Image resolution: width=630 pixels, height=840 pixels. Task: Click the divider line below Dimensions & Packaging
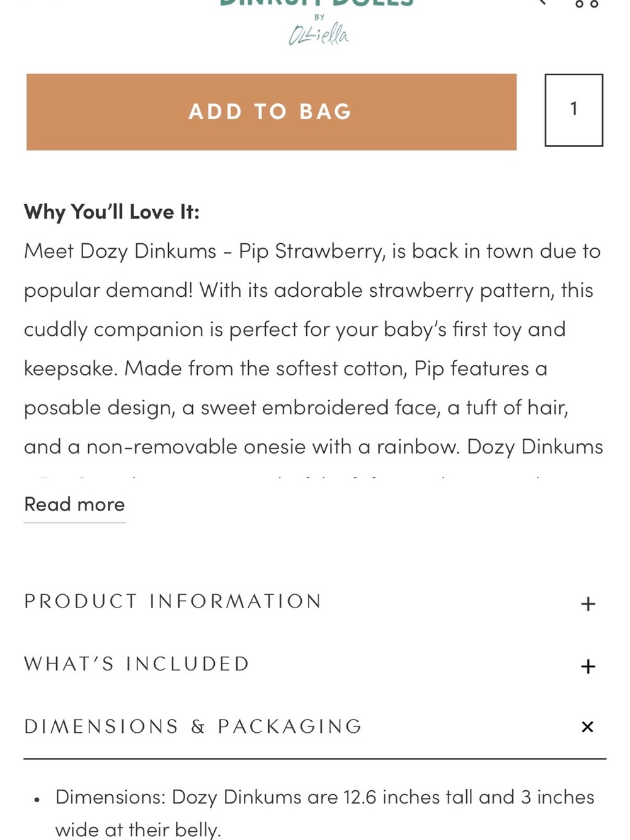click(315, 759)
